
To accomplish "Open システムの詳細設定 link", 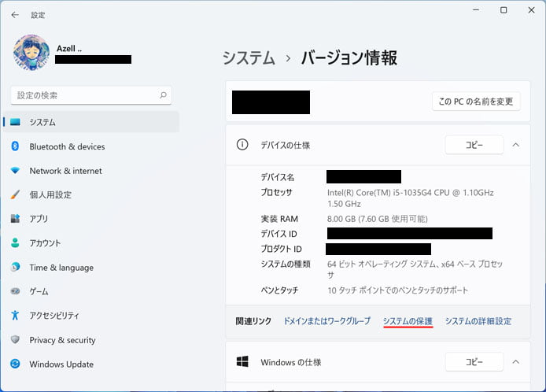I will (x=478, y=321).
